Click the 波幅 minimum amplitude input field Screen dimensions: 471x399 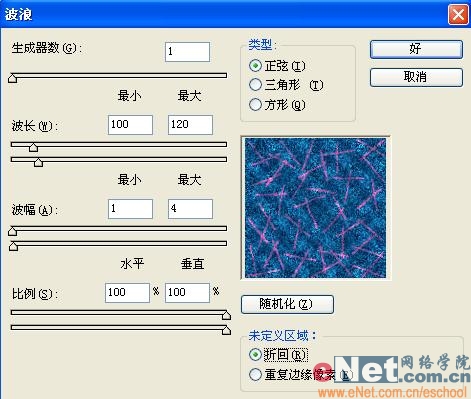130,209
